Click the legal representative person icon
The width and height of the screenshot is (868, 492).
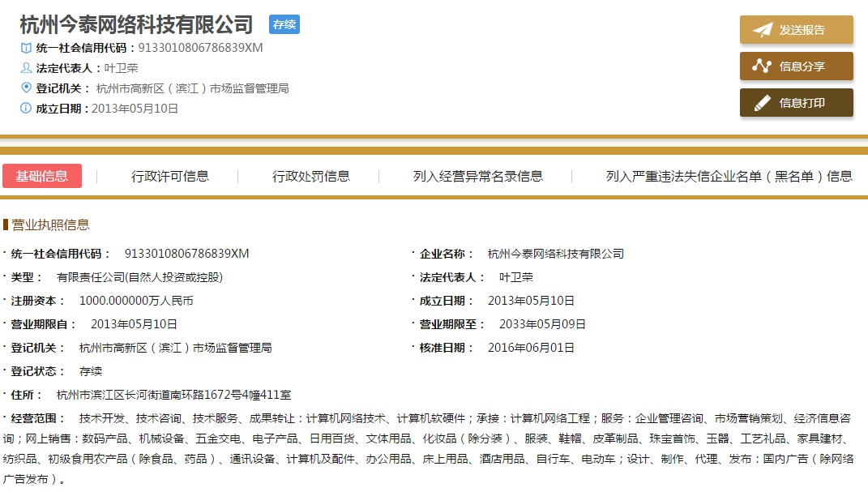(26, 68)
